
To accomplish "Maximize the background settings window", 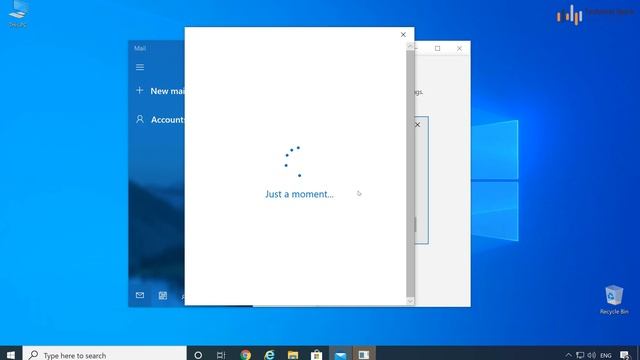I will click(x=438, y=48).
